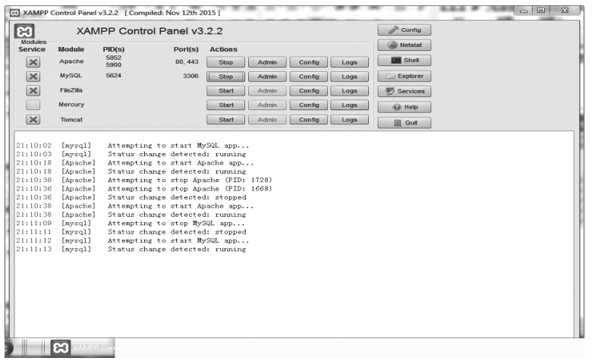Quit the XAMPP control panel
Viewport: 592px width, 364px height.
coord(405,123)
